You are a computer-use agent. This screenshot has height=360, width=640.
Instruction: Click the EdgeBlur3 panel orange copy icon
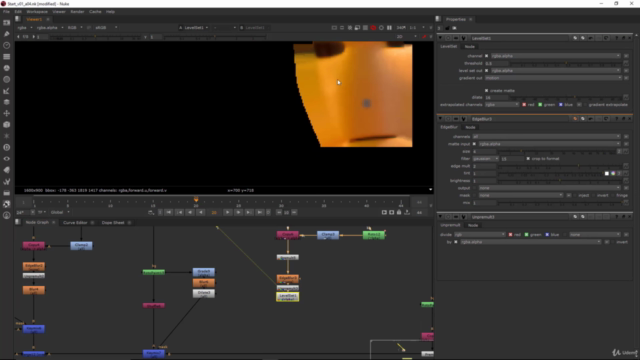[x=575, y=119]
